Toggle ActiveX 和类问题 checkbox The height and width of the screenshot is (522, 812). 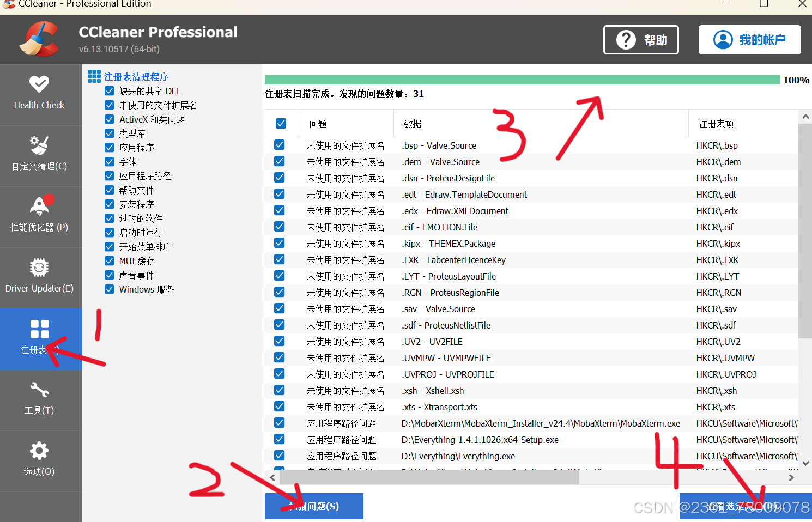point(110,119)
